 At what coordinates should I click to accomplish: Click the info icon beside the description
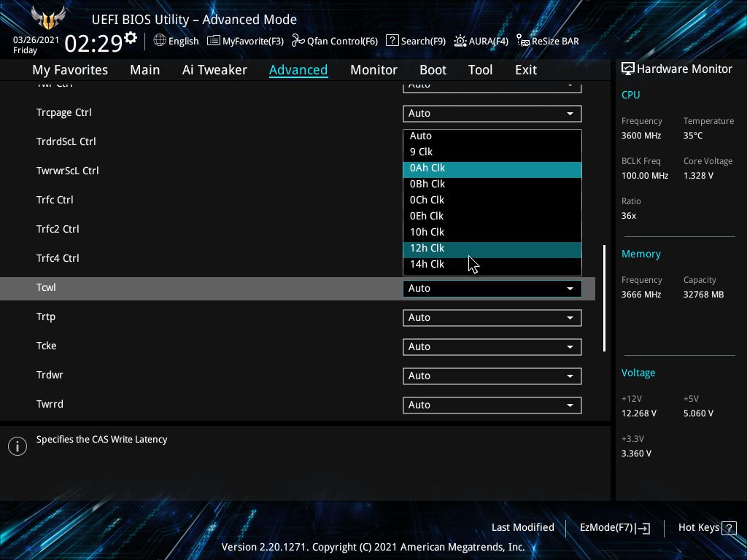click(18, 446)
